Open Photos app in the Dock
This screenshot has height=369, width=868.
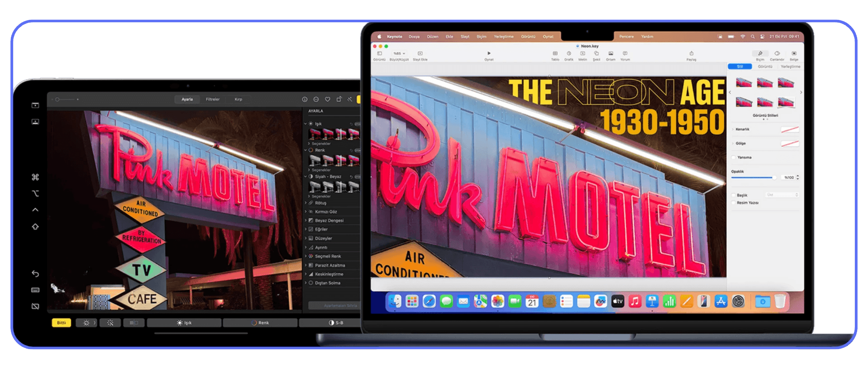[498, 301]
